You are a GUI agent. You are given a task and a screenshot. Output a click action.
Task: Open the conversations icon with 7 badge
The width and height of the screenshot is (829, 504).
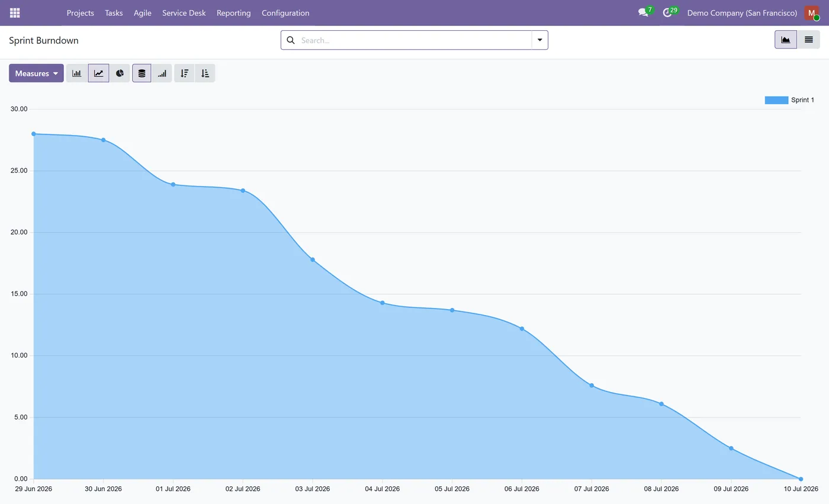coord(645,12)
